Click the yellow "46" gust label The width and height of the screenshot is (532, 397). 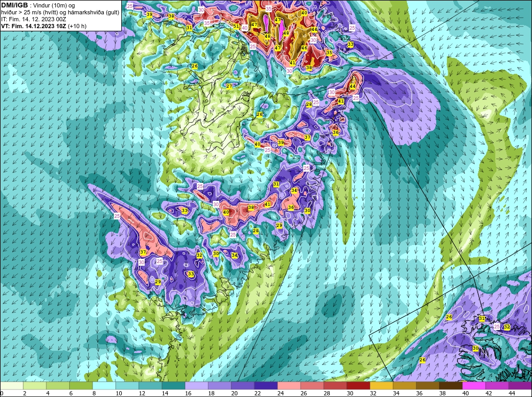(x=304, y=48)
